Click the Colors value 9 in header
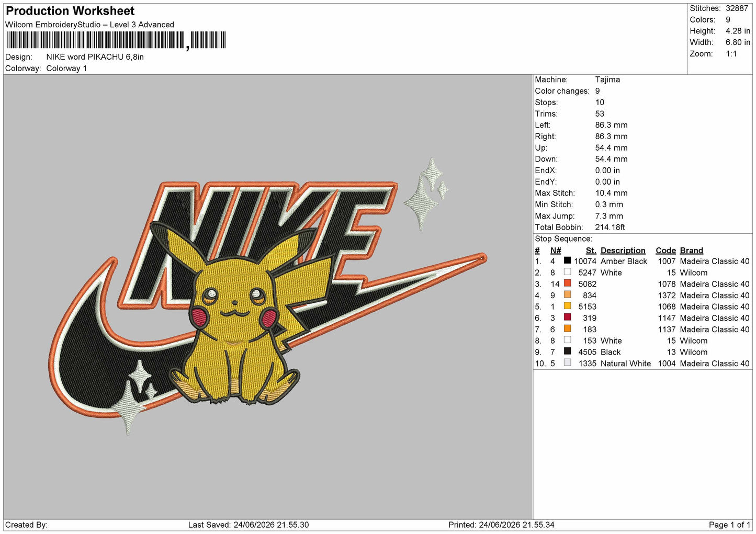The image size is (756, 534). pos(728,20)
